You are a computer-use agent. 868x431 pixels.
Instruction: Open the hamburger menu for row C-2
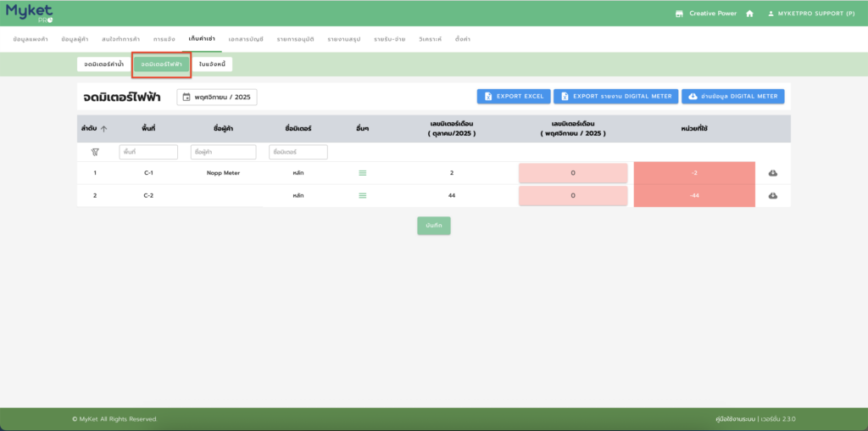pyautogui.click(x=363, y=195)
